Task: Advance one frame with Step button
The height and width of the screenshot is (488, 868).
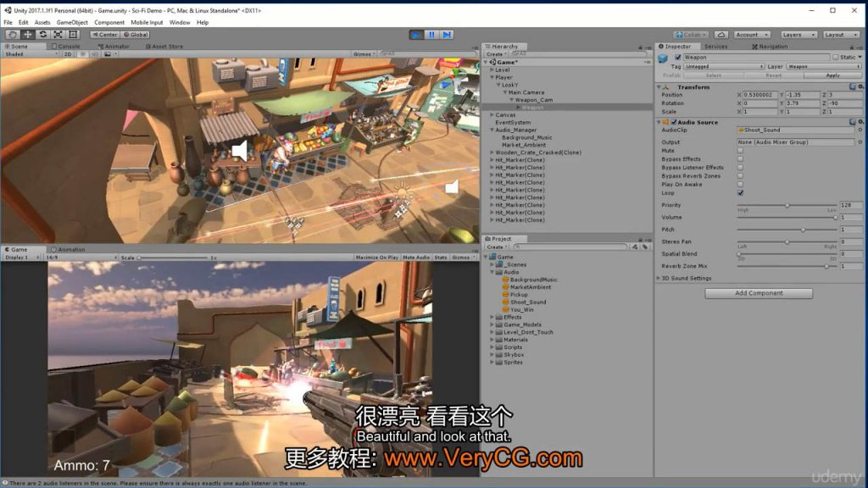Action: [x=447, y=35]
